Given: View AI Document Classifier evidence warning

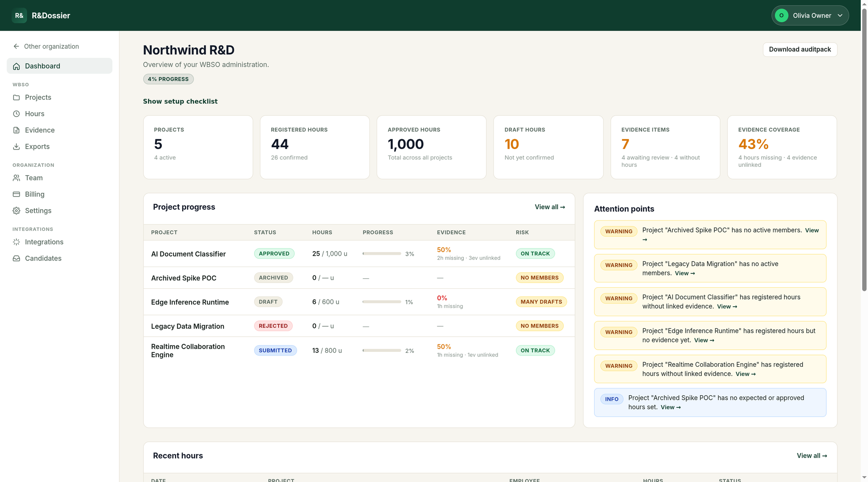Looking at the screenshot, I should [x=727, y=307].
